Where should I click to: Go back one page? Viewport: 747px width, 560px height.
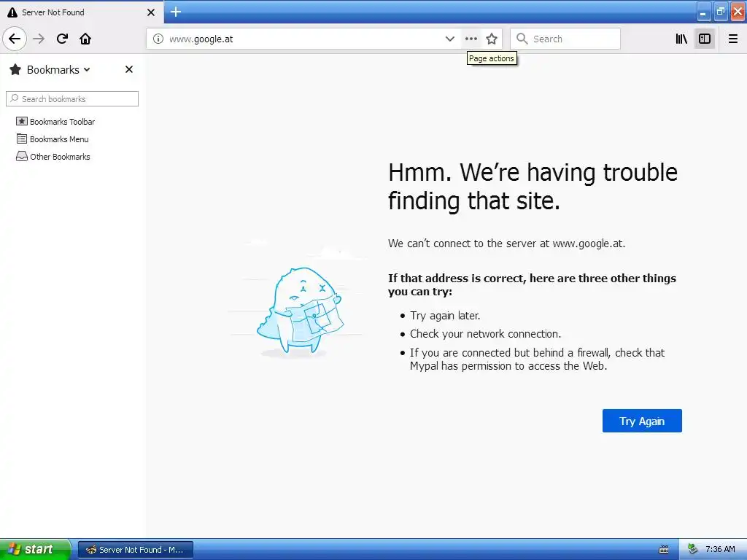tap(15, 39)
